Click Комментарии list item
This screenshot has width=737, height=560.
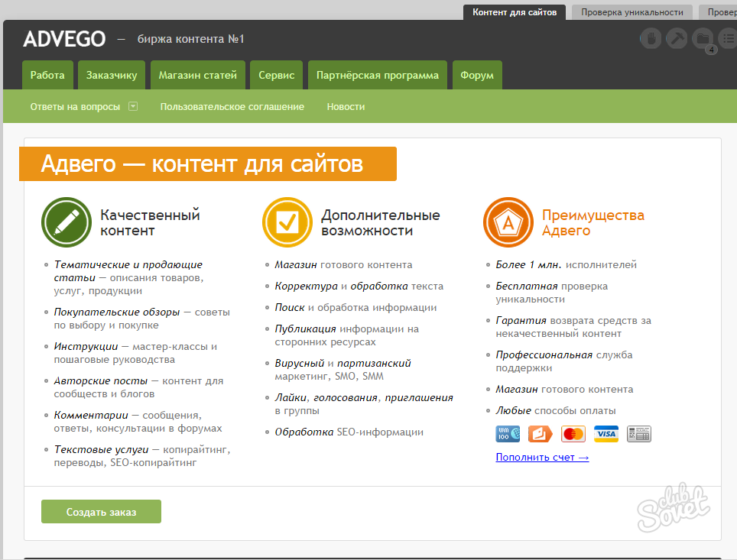pyautogui.click(x=138, y=422)
